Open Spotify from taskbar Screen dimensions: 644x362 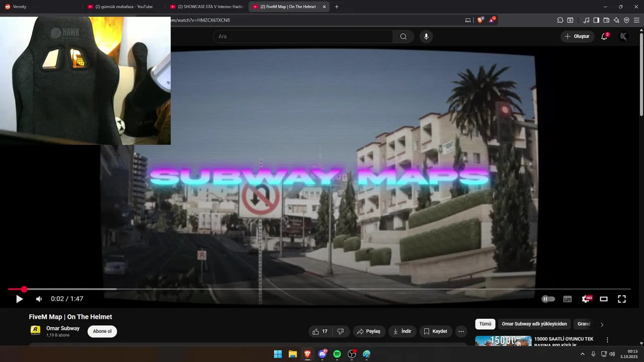point(337,354)
